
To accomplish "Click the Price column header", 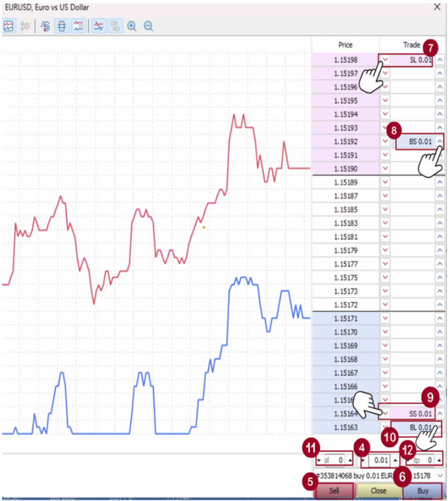I will tap(345, 45).
